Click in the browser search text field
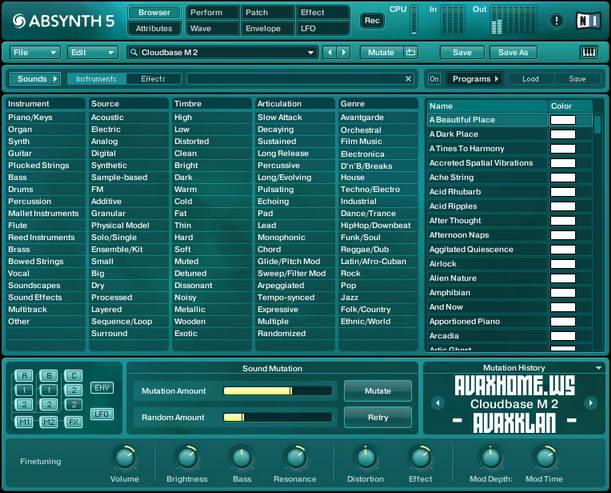Screen dimensions: 611x493 295,79
